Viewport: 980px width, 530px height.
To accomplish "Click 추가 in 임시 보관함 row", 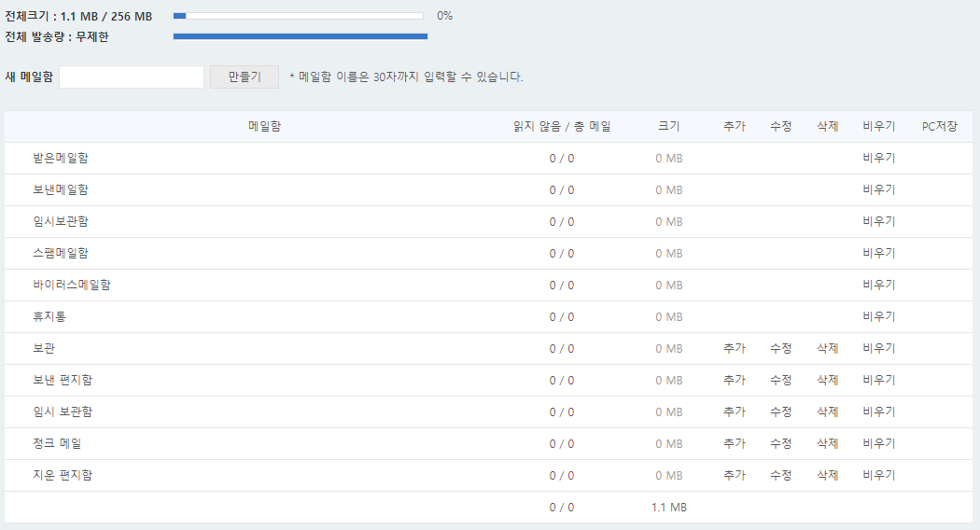I will (x=735, y=411).
